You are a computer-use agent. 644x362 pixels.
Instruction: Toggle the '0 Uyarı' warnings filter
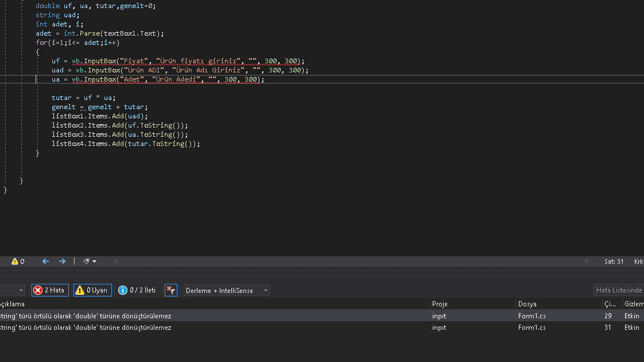point(92,290)
